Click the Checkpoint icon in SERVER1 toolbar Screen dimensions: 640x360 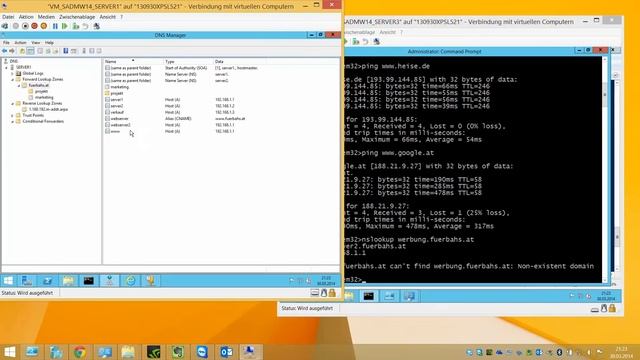tap(76, 26)
